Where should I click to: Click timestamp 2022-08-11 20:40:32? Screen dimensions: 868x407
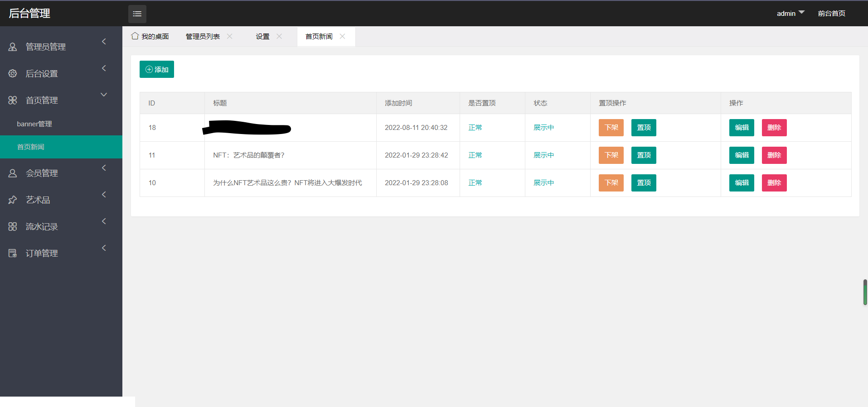coord(416,128)
